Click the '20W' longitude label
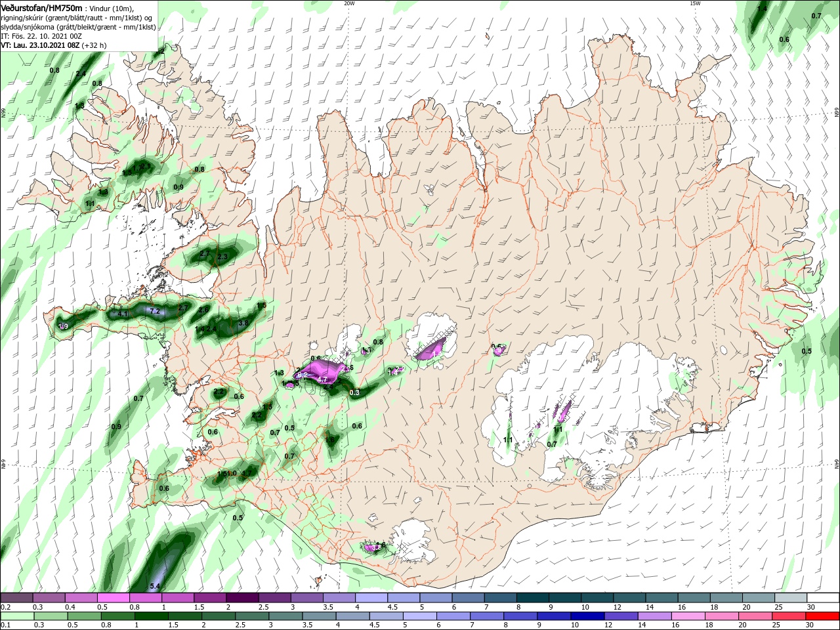 (350, 3)
